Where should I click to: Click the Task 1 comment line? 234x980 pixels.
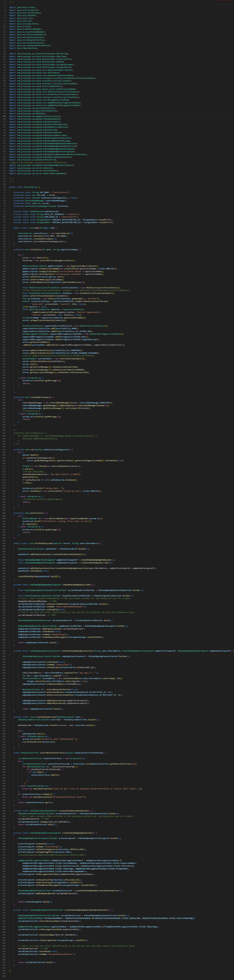coord(74,598)
